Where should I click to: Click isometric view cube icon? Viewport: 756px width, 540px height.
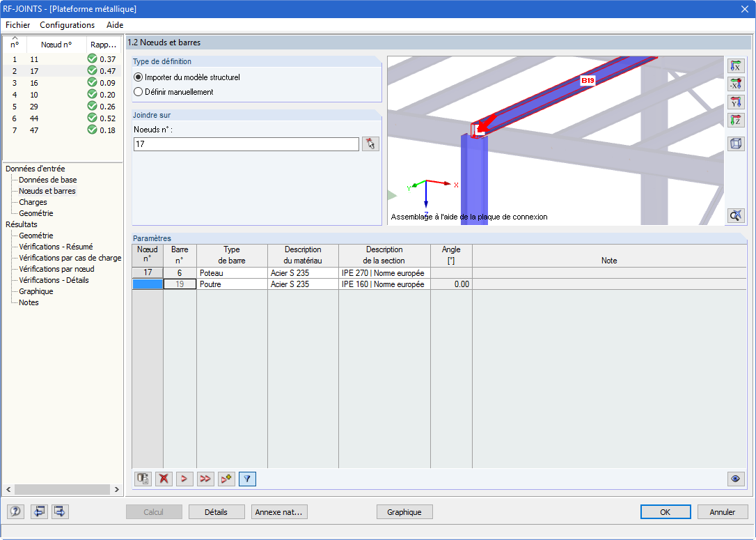(x=735, y=144)
